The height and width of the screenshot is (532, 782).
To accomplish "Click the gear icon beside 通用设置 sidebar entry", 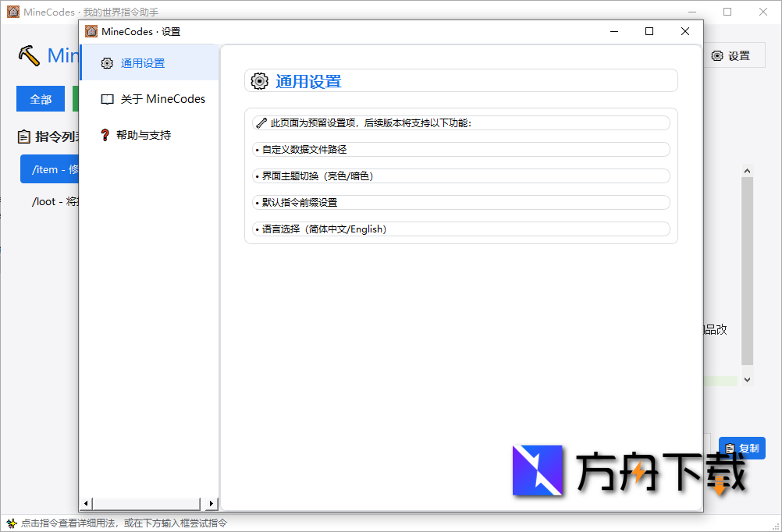I will tap(107, 64).
